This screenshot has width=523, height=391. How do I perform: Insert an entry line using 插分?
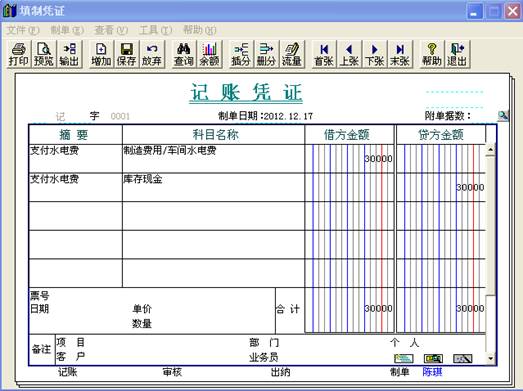click(241, 54)
